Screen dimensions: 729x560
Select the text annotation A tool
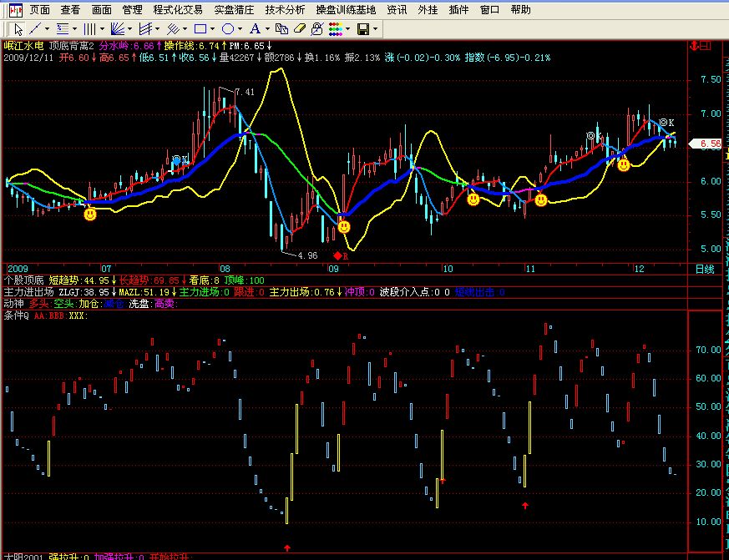(254, 29)
